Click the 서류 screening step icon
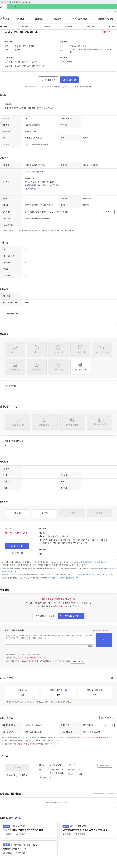Image resolution: width=117 pixels, height=868 pixels. [18, 513]
